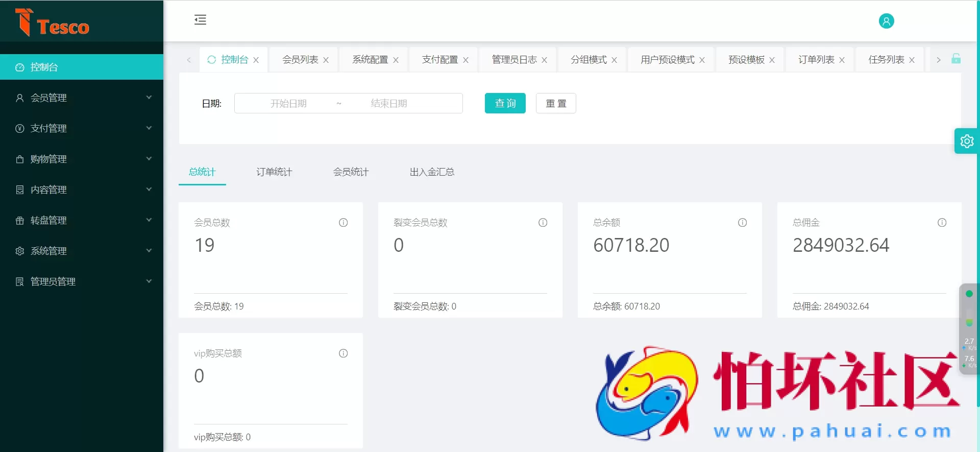Close the 任务列表 tab

click(x=912, y=60)
